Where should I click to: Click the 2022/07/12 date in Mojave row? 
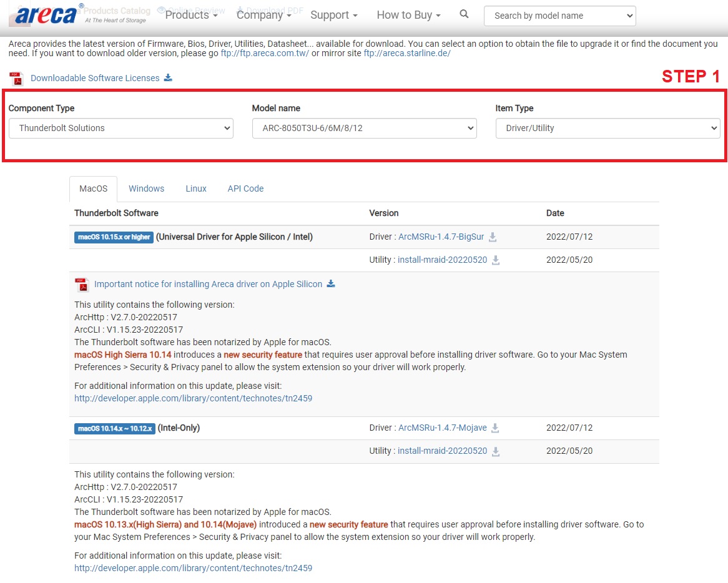pyautogui.click(x=569, y=428)
